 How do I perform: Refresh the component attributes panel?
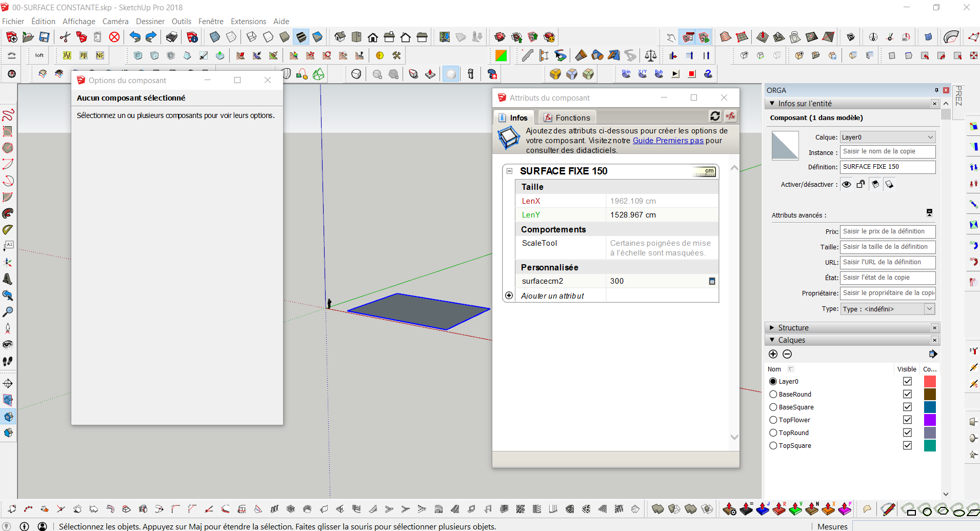coord(715,116)
